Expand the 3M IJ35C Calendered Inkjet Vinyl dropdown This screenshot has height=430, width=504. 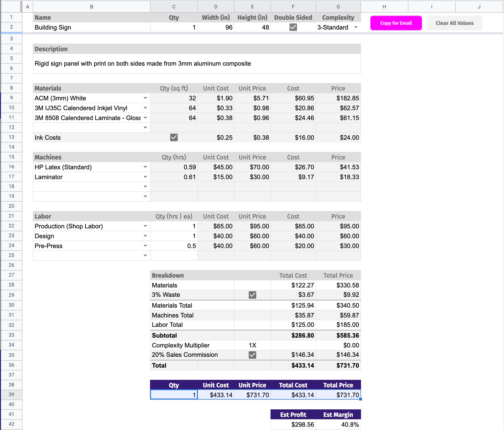(145, 108)
